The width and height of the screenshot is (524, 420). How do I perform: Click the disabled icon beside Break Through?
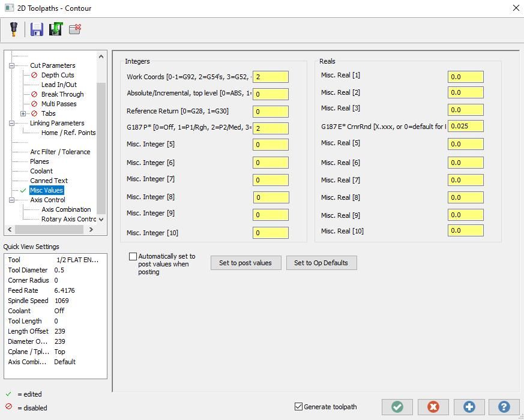[x=34, y=94]
